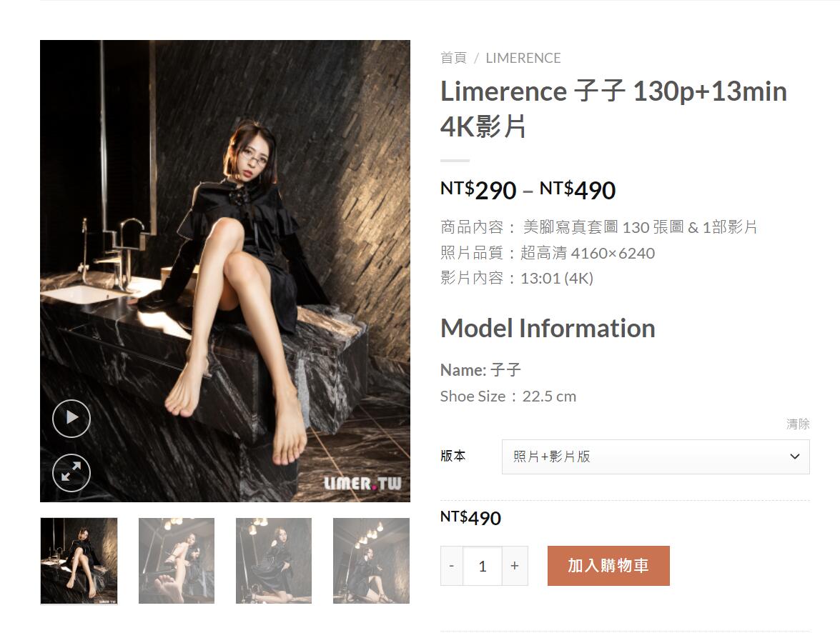Clear selection via 清除 link

click(x=798, y=424)
